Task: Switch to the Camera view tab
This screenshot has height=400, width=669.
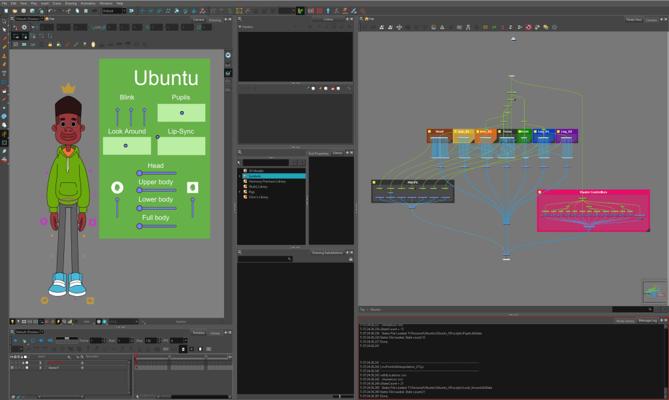Action: 198,20
